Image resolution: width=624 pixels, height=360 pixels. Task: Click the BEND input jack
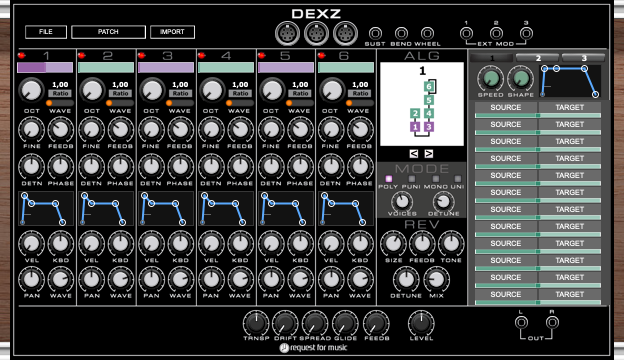tap(401, 33)
